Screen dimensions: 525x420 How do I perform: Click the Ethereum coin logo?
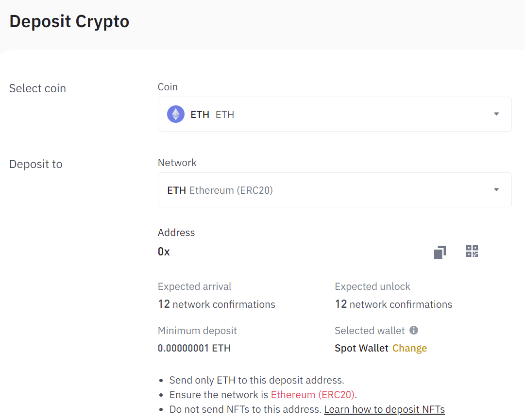pyautogui.click(x=176, y=115)
